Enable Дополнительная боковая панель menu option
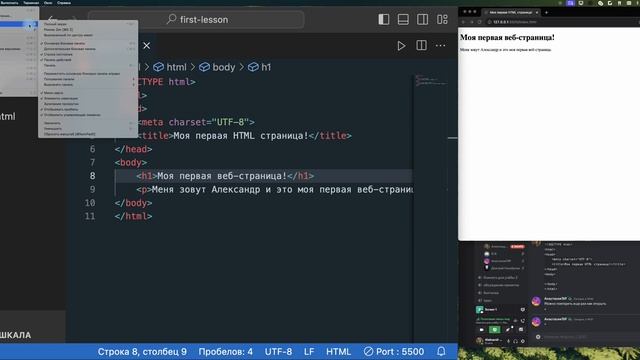 [x=88, y=49]
